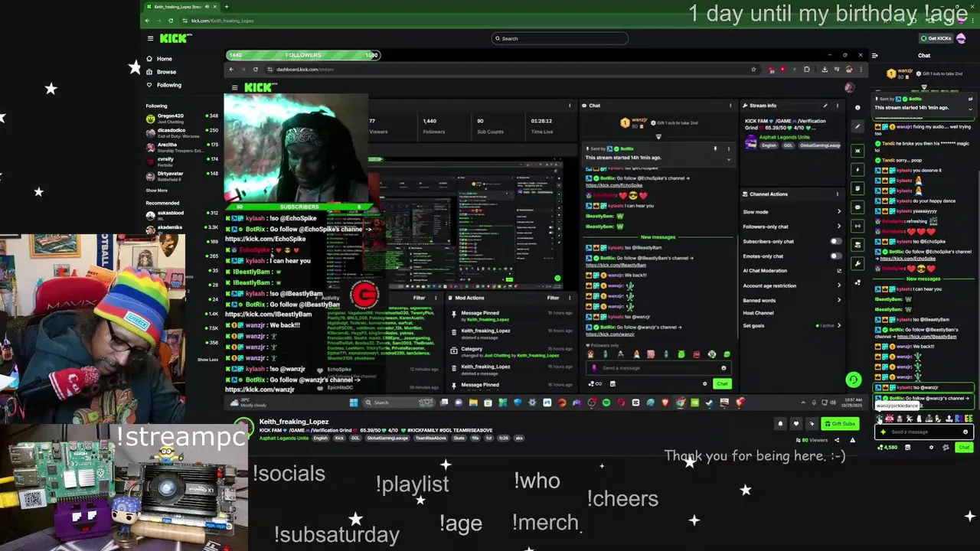Focus the Kick Search field

[560, 38]
